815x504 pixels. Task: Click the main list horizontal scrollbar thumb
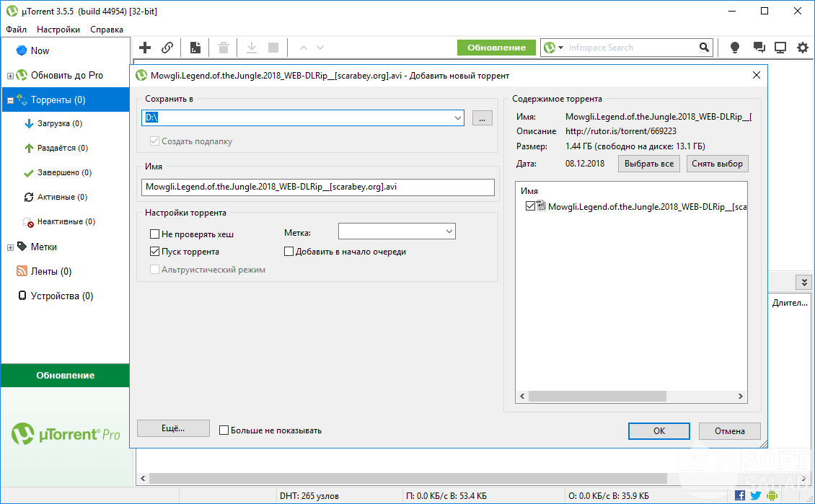point(408,478)
